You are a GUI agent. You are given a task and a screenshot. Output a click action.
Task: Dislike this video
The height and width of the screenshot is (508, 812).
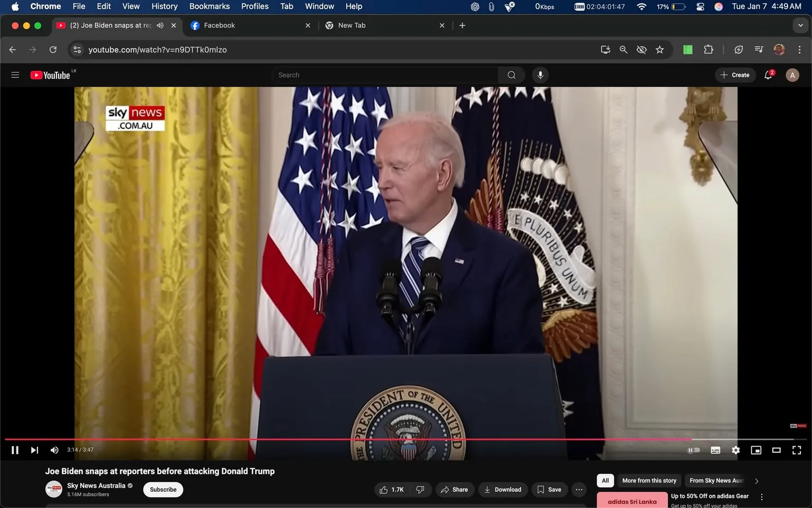[x=420, y=489]
